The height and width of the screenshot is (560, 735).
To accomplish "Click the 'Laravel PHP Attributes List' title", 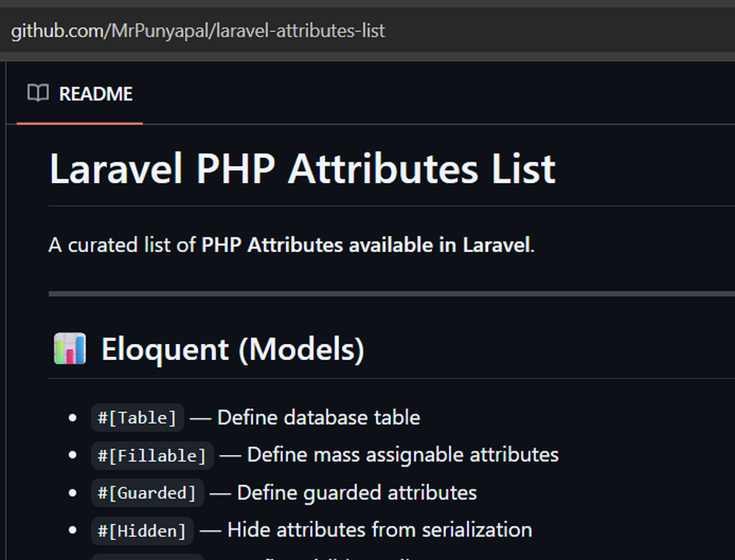I will (302, 169).
